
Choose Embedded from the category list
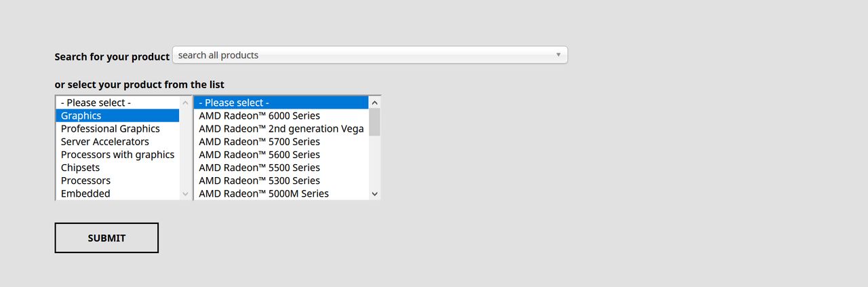[x=117, y=193]
